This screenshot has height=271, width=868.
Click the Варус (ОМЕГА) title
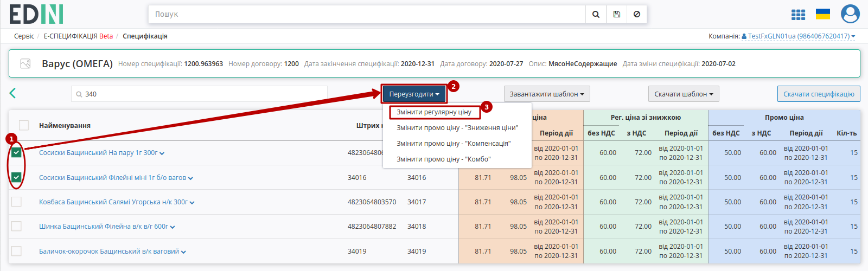pyautogui.click(x=77, y=63)
